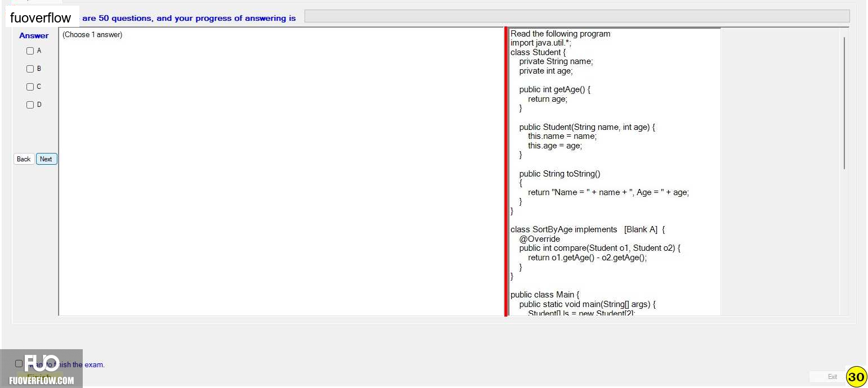Viewport: 868px width, 388px height.
Task: Check the finish the exam checkbox
Action: click(x=19, y=364)
